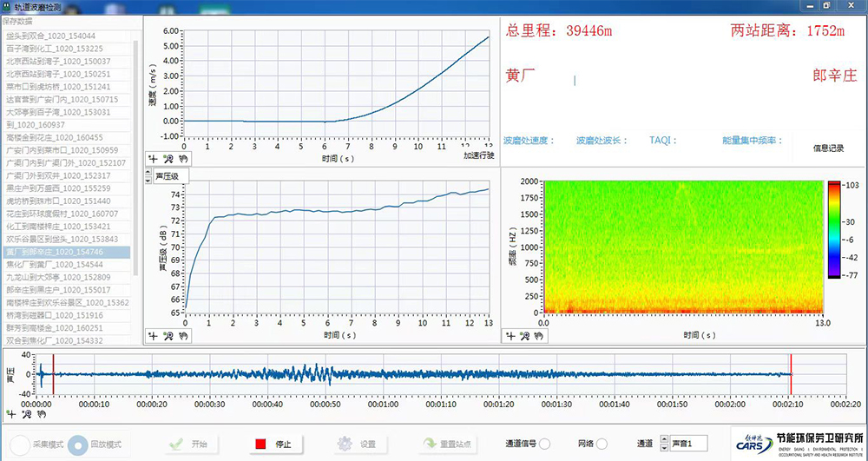Select 虎坊桥到珠市口_1020_151440 record
The width and height of the screenshot is (868, 461).
tap(66, 201)
